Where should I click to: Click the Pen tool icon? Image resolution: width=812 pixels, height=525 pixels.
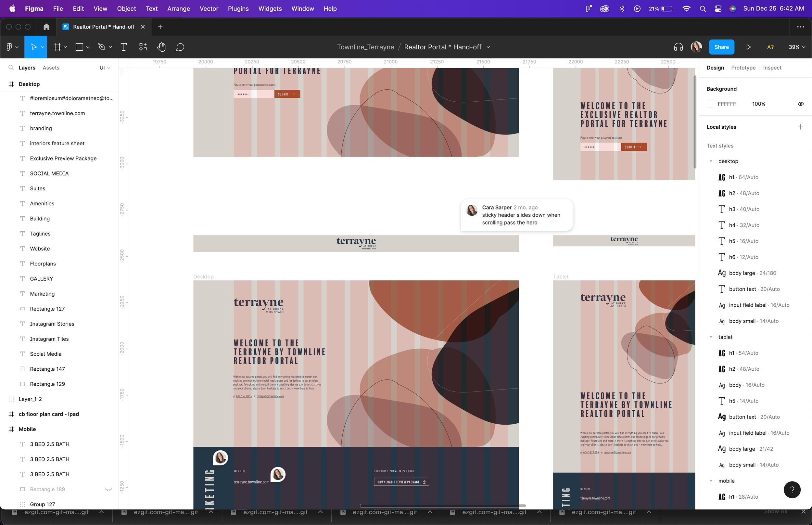(102, 47)
